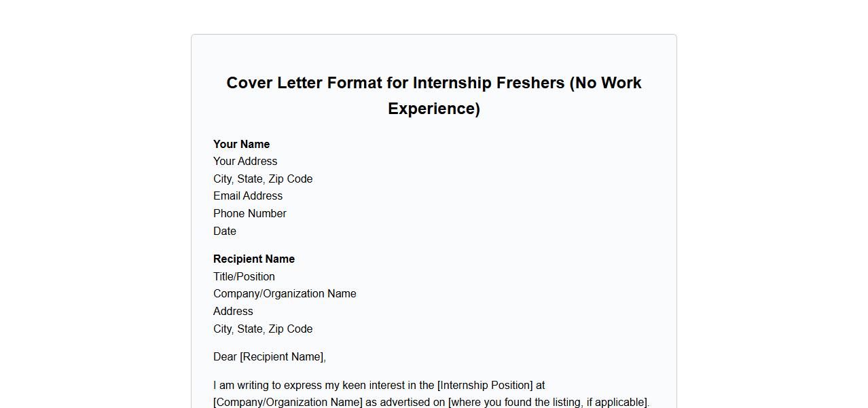Click the "Dear [Recipient Name]," salutation
This screenshot has width=868, height=408.
pyautogui.click(x=270, y=357)
